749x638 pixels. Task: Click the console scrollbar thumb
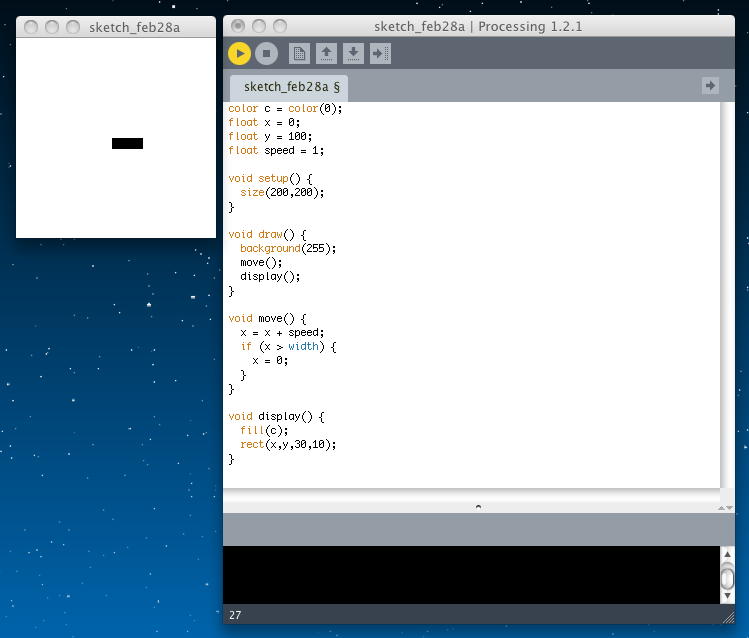pos(727,577)
